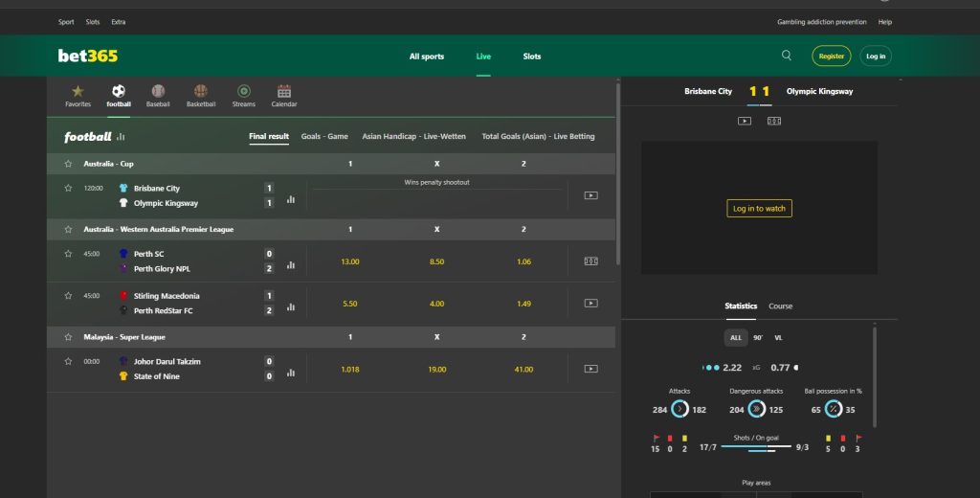
Task: Watch Johor Darul Takzim match stream
Action: tap(590, 369)
